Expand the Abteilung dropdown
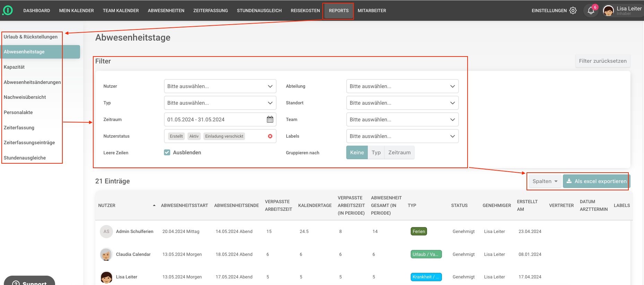The image size is (644, 285). (x=402, y=86)
